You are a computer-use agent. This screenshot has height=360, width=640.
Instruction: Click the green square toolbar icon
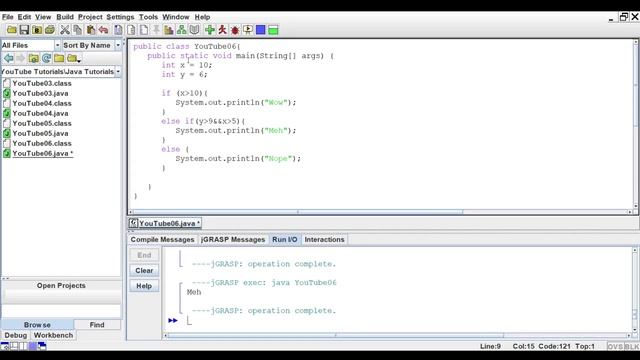pyautogui.click(x=273, y=30)
